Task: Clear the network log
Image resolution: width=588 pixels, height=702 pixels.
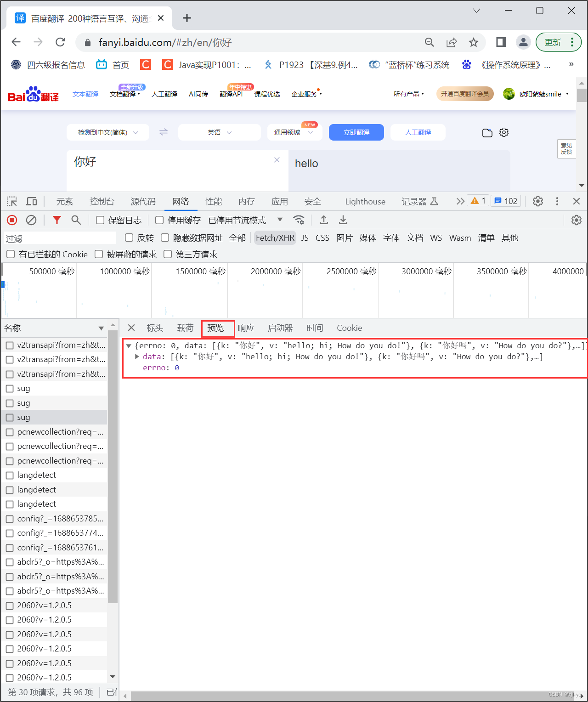Action: click(31, 220)
